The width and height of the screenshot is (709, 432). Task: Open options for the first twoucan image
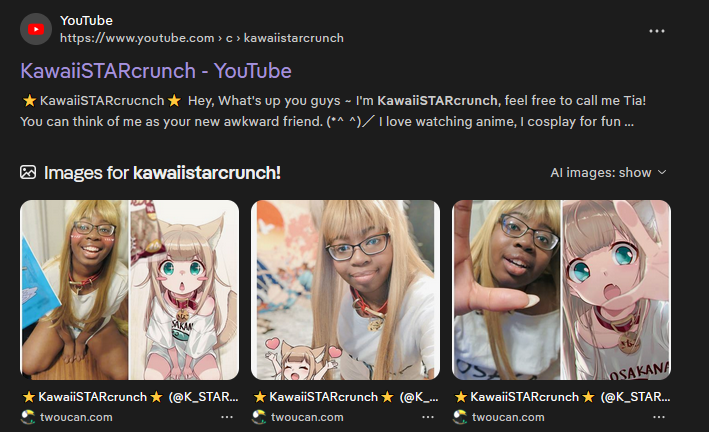[x=227, y=417]
